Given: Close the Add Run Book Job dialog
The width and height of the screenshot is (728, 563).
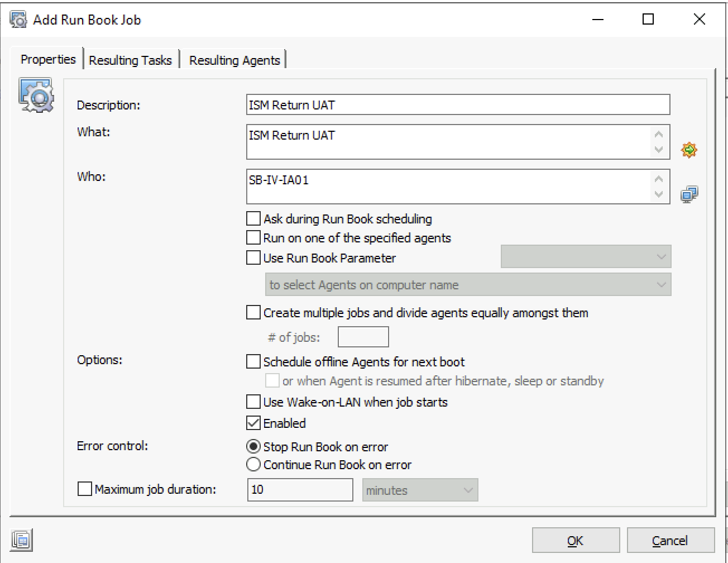Looking at the screenshot, I should (x=699, y=20).
